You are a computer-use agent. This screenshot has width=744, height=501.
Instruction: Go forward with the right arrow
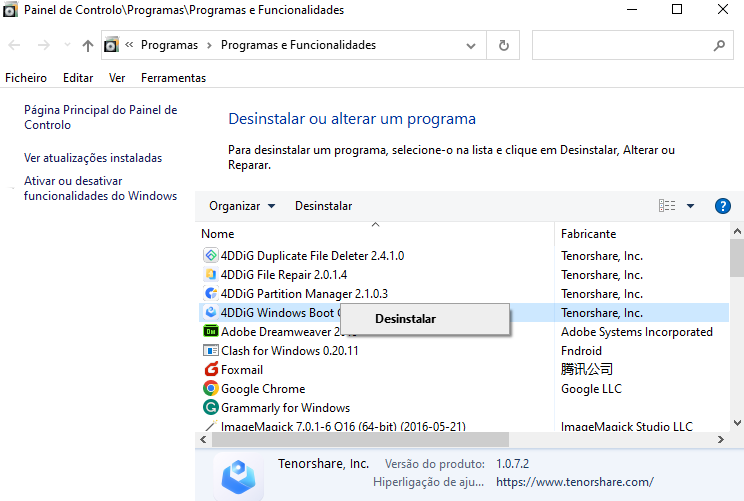click(x=44, y=45)
